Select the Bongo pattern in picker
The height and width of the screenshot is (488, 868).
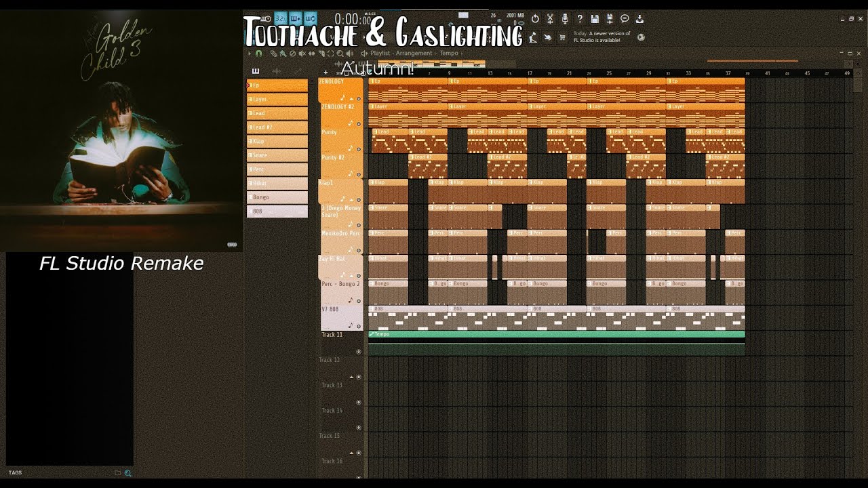[277, 197]
